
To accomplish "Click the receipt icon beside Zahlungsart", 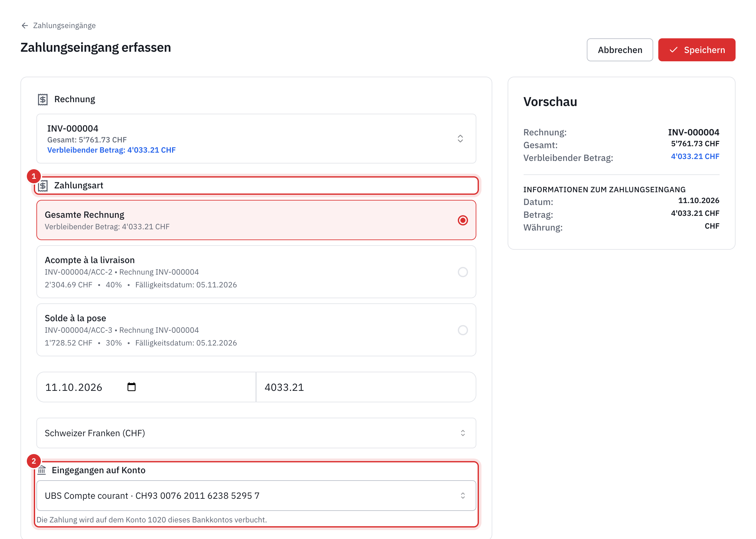I will pos(43,186).
